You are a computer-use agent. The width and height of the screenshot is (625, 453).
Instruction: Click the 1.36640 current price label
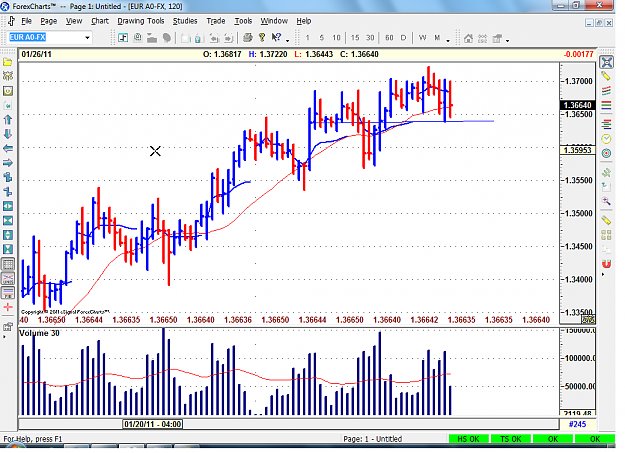(x=578, y=105)
